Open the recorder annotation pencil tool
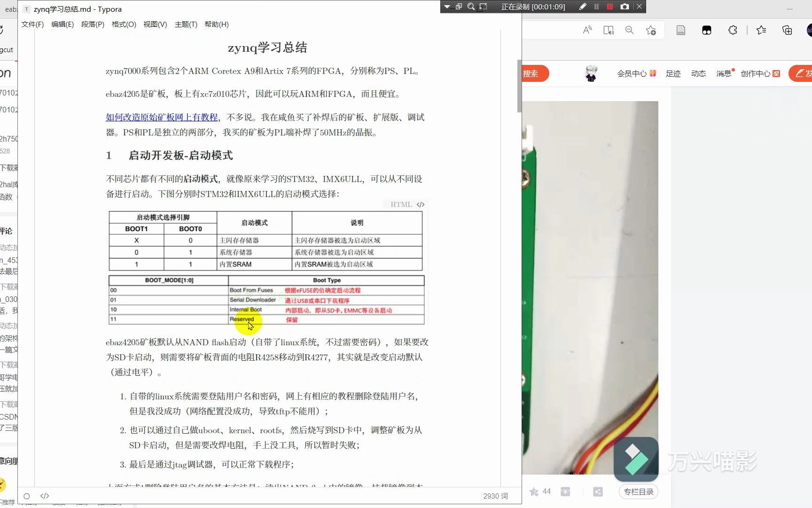The image size is (812, 508). point(582,7)
